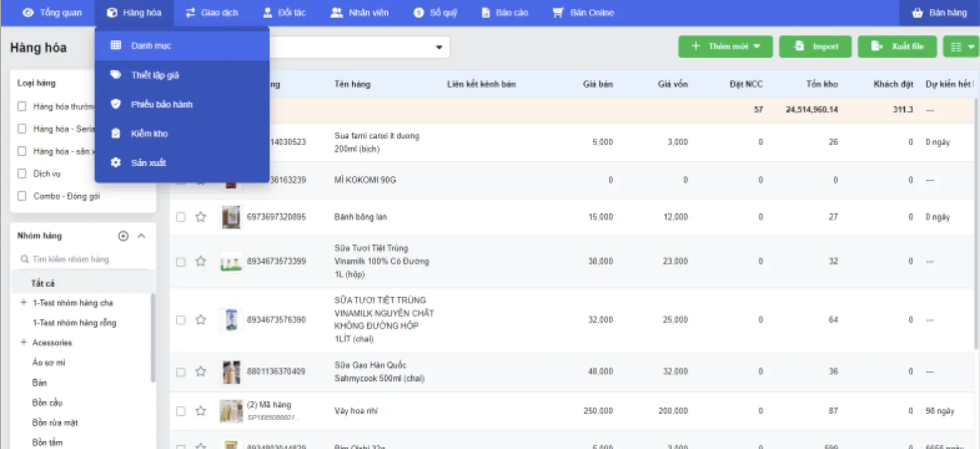Click the shield icon beside Phiếu bảo hành
The width and height of the screenshot is (980, 449).
pyautogui.click(x=115, y=104)
